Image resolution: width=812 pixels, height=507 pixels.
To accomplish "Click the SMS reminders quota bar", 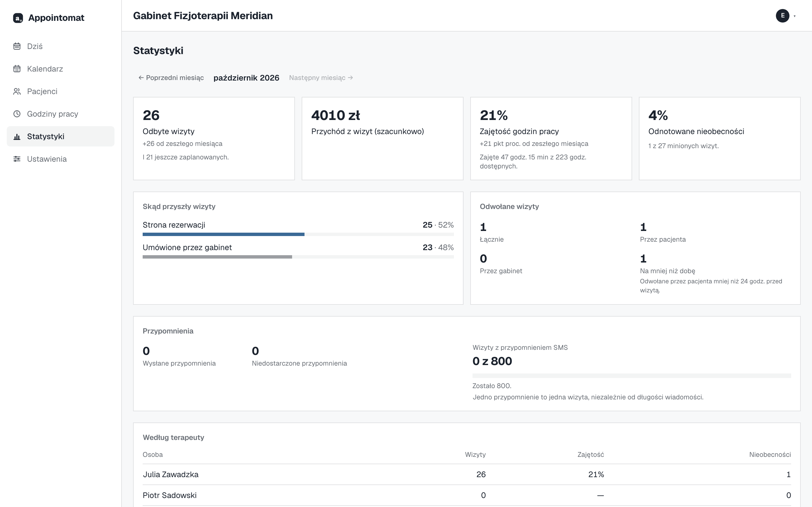I will pyautogui.click(x=632, y=375).
